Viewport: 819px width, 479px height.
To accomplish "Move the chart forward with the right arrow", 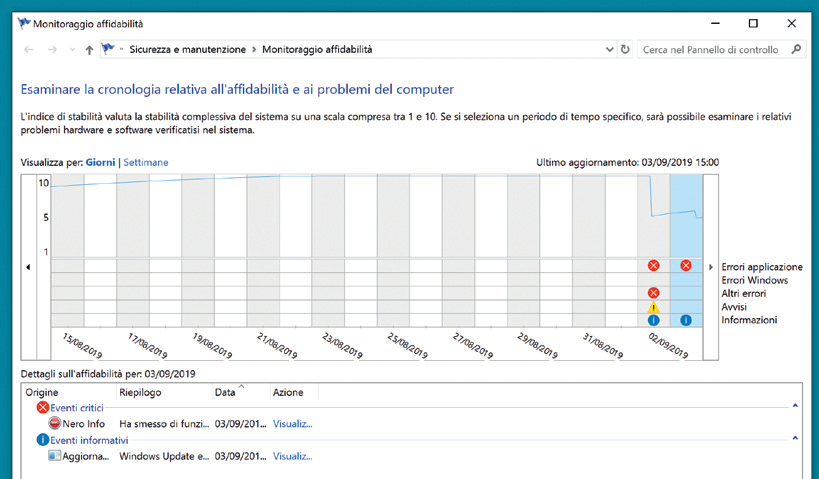I will pyautogui.click(x=710, y=267).
